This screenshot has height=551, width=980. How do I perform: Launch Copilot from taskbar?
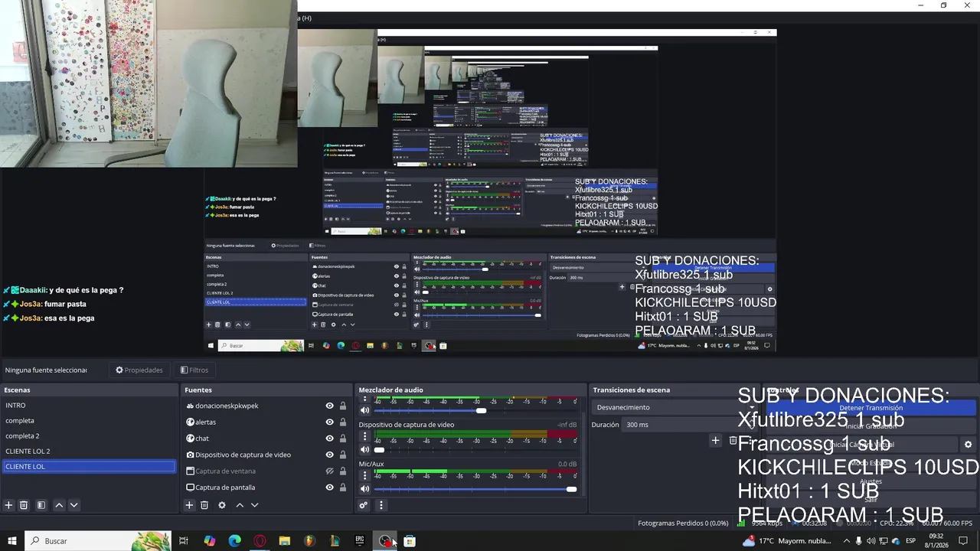coord(210,541)
